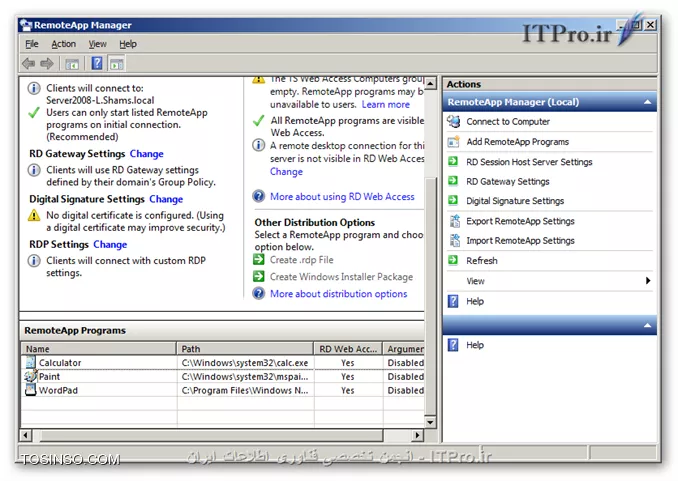Toggle the Action pane toolbar icon
This screenshot has height=481, width=678.
117,64
